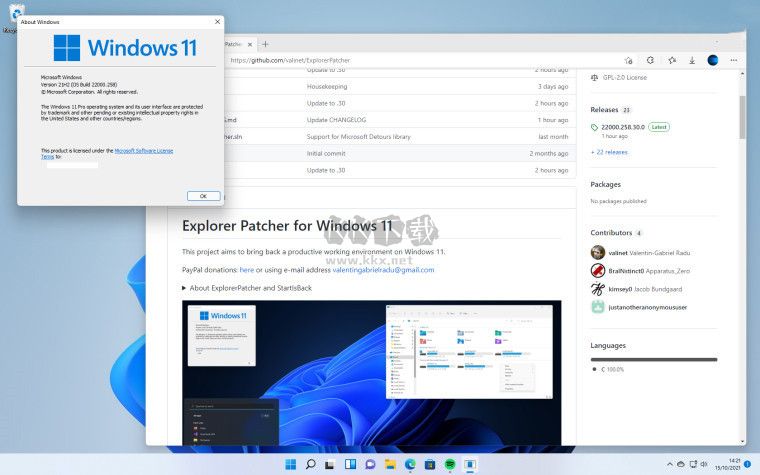Open File Explorer from the taskbar

[390, 465]
